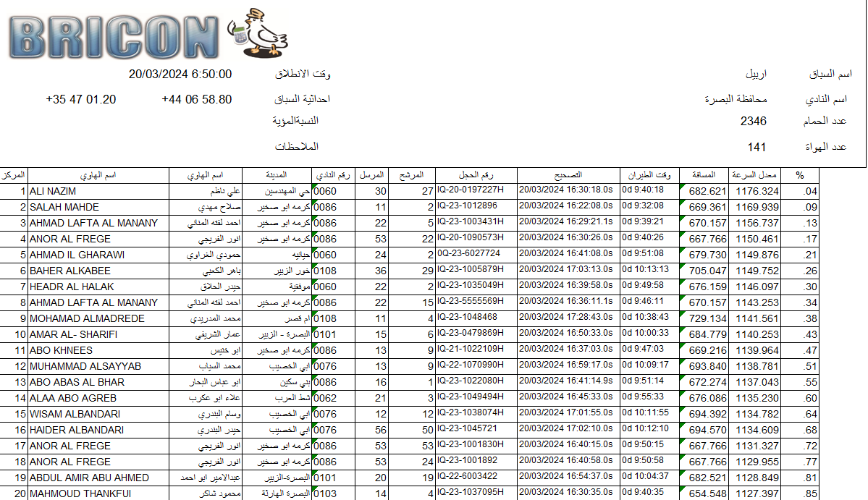The width and height of the screenshot is (868, 500).
Task: Select the SALAH MAHDE name cell
Action: coord(64,208)
